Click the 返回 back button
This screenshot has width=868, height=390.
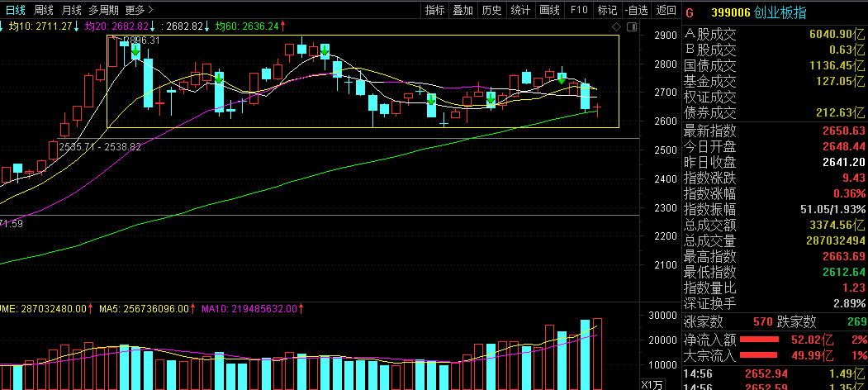pos(666,10)
